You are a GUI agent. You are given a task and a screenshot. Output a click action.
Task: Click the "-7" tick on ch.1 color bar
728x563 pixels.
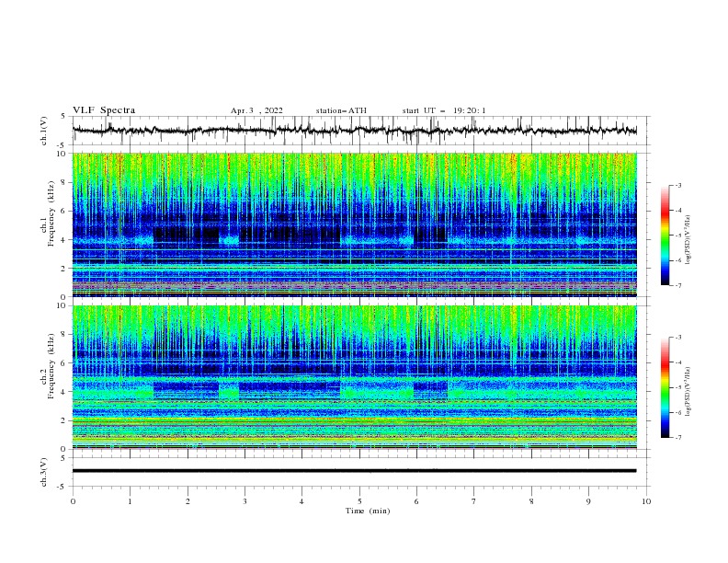pyautogui.click(x=677, y=285)
